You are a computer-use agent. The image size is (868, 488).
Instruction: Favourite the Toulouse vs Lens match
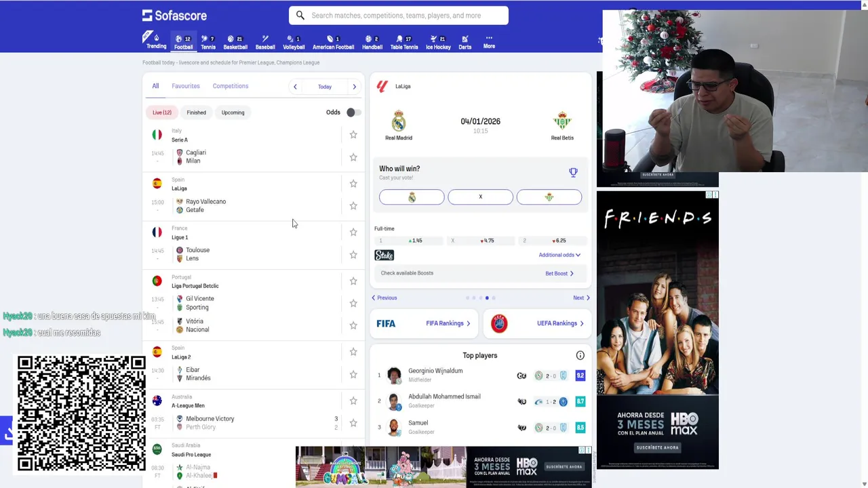click(353, 255)
